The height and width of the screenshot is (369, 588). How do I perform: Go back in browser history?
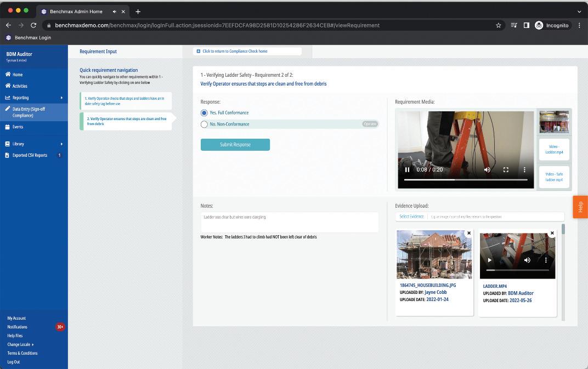[9, 26]
